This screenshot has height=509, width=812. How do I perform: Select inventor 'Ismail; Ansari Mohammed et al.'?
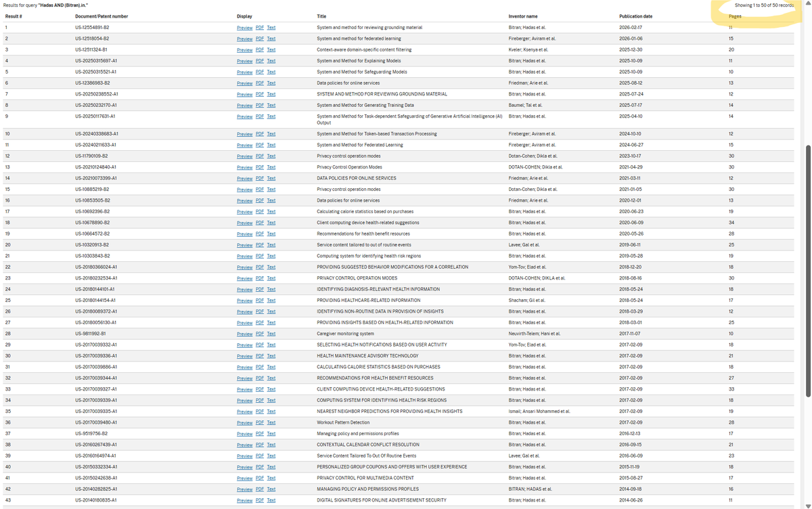pos(539,412)
